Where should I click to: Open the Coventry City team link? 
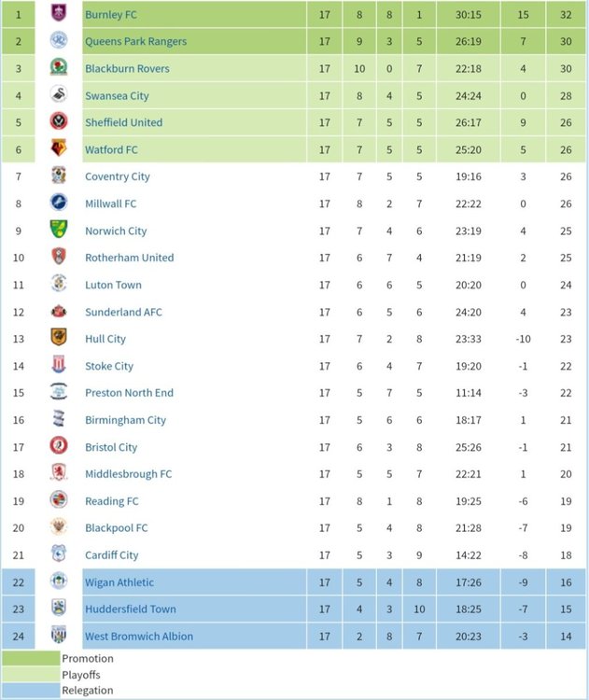[x=118, y=176]
